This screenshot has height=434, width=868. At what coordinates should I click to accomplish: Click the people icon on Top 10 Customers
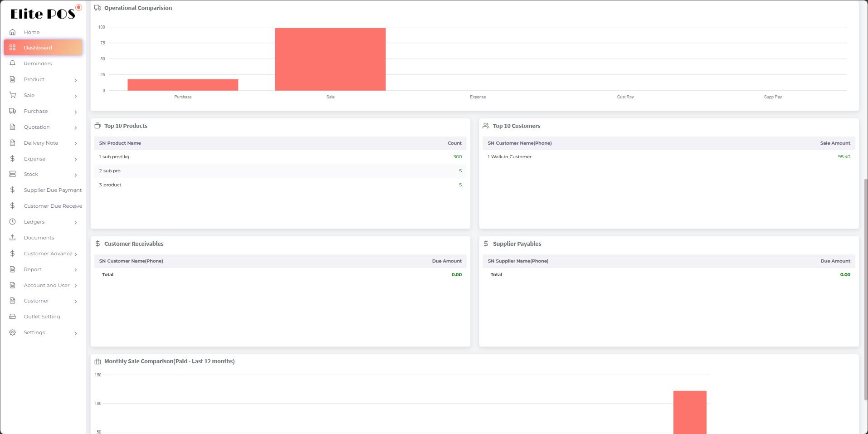click(x=485, y=126)
